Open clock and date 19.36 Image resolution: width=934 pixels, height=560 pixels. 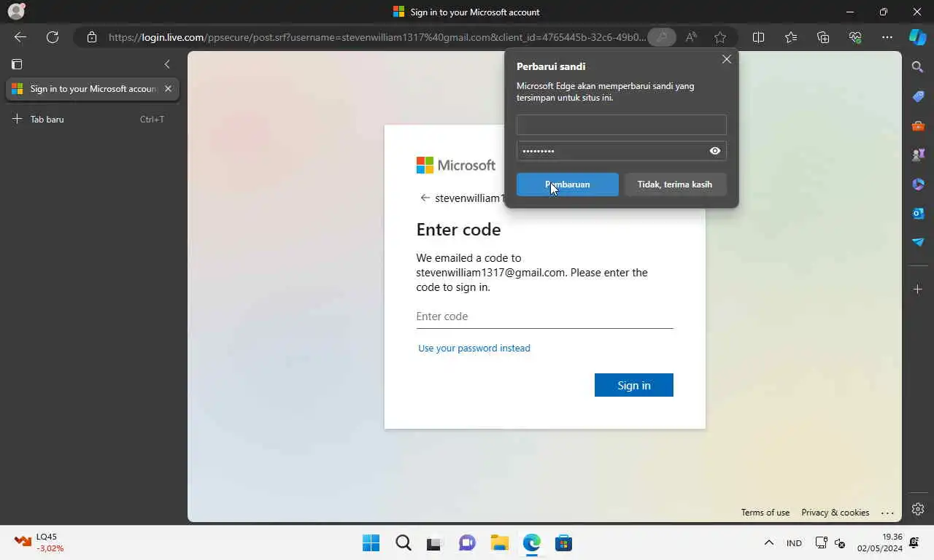[x=879, y=542]
